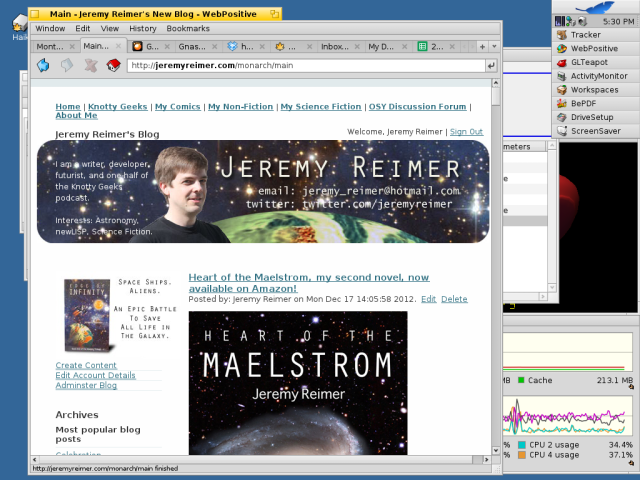Click the URL address field
This screenshot has height=480, width=640.
click(x=306, y=65)
